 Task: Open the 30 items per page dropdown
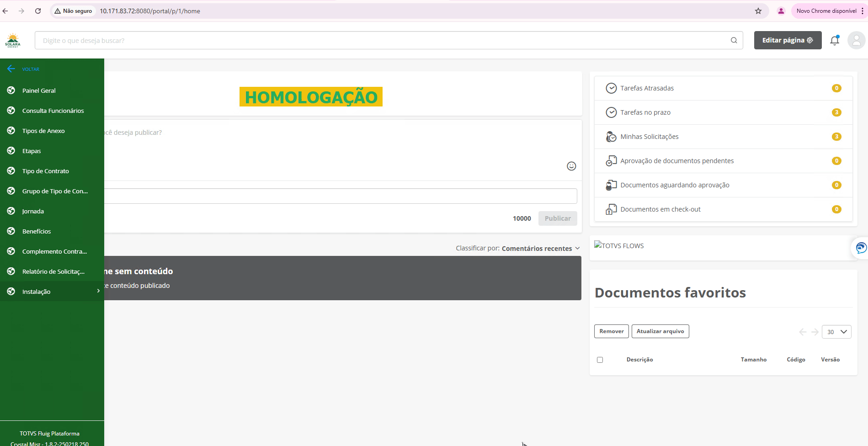[x=836, y=332]
